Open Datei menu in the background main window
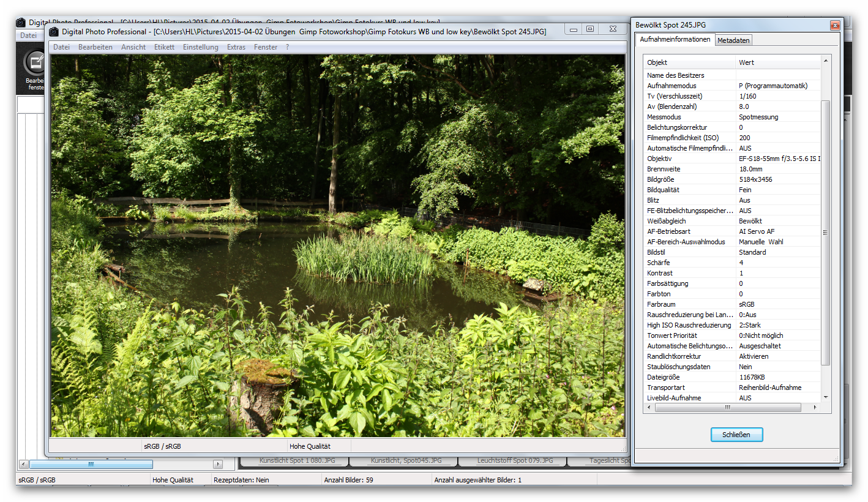The height and width of the screenshot is (502, 868). [x=28, y=36]
